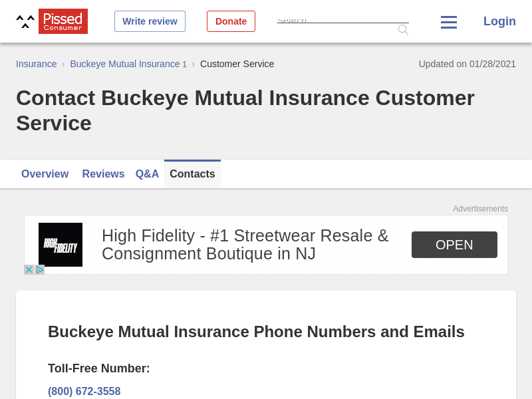The width and height of the screenshot is (532, 399).
Task: Click the Write review button
Action: click(x=150, y=21)
